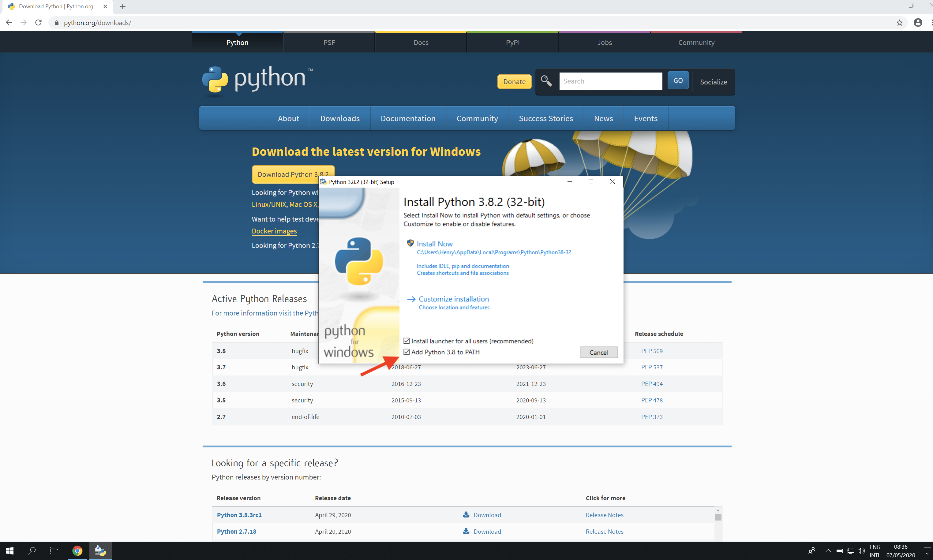933x560 pixels.
Task: Bookmark this page with the star icon
Action: 899,23
